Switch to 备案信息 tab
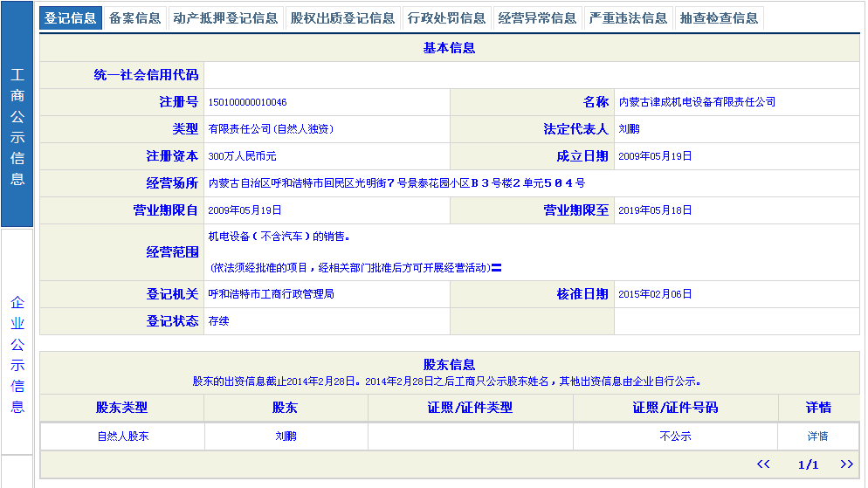The height and width of the screenshot is (488, 868). [x=134, y=18]
